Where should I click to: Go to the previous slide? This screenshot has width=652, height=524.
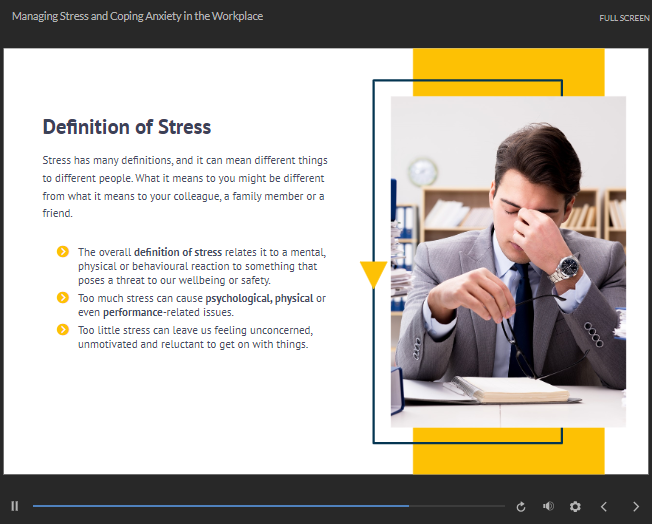(x=604, y=507)
